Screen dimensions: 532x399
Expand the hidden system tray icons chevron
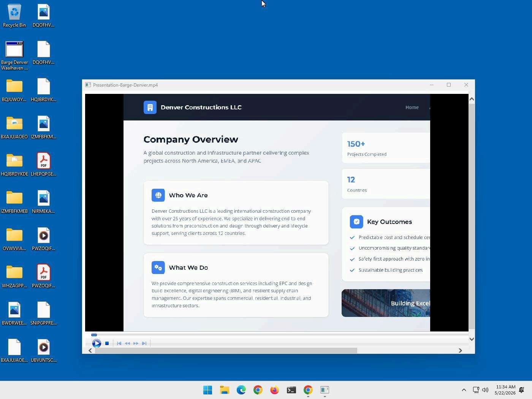pyautogui.click(x=464, y=390)
